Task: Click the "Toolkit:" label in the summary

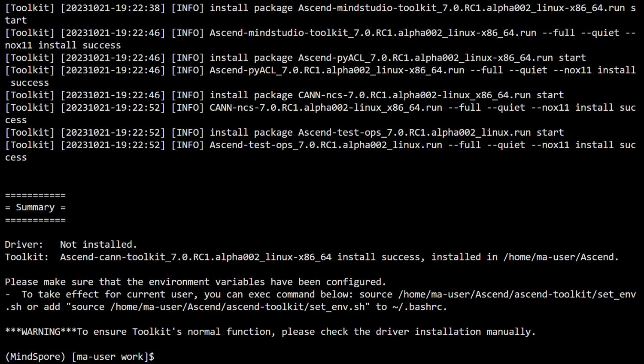Action: click(x=27, y=257)
